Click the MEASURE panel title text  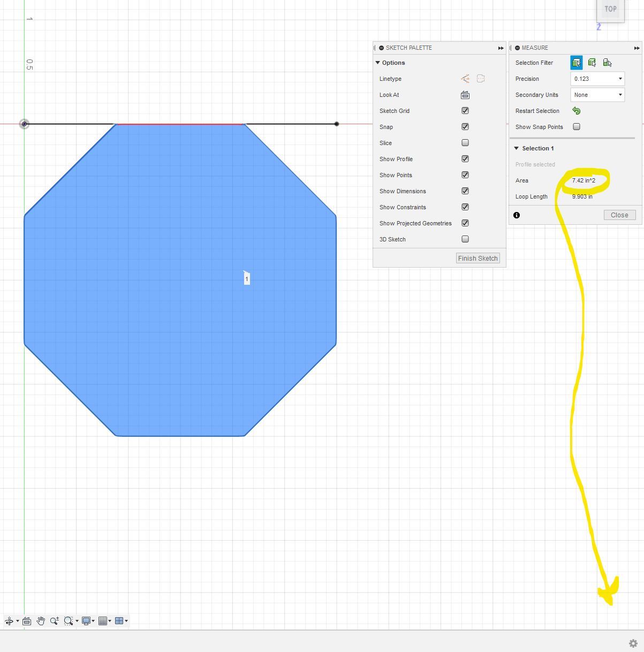[x=535, y=48]
